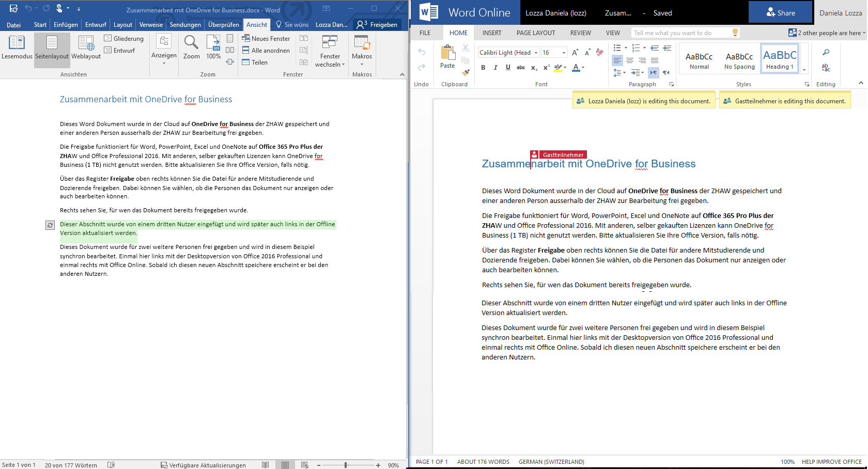
Task: Click the 'Tell me what you want to do' box
Action: [686, 33]
